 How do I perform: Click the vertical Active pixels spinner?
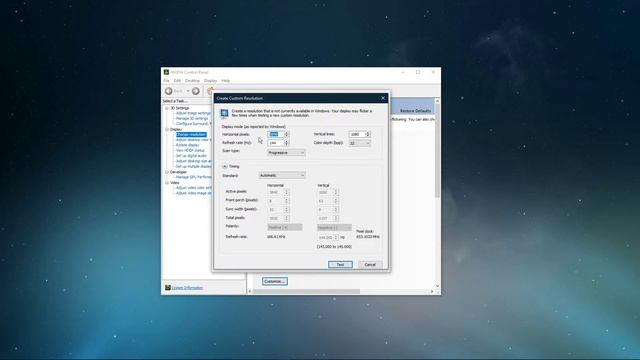336,192
